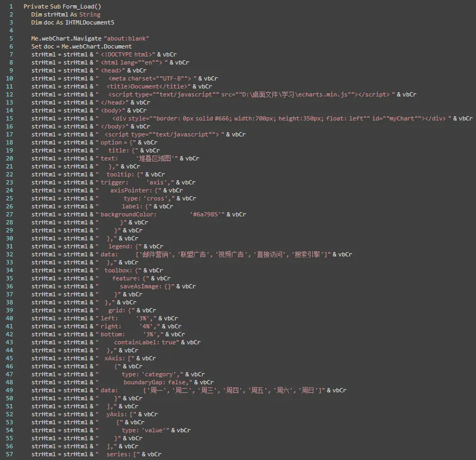476x460 pixels.
Task: Click the 'yAxis: [' line
Action: (x=94, y=414)
